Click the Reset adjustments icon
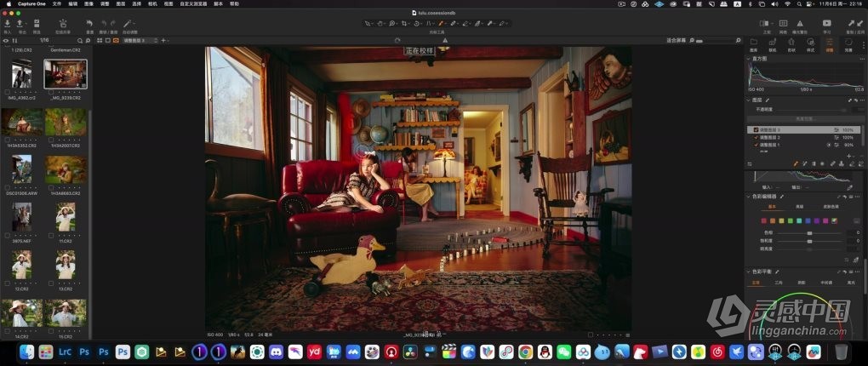Image resolution: width=868 pixels, height=366 pixels. click(x=89, y=24)
